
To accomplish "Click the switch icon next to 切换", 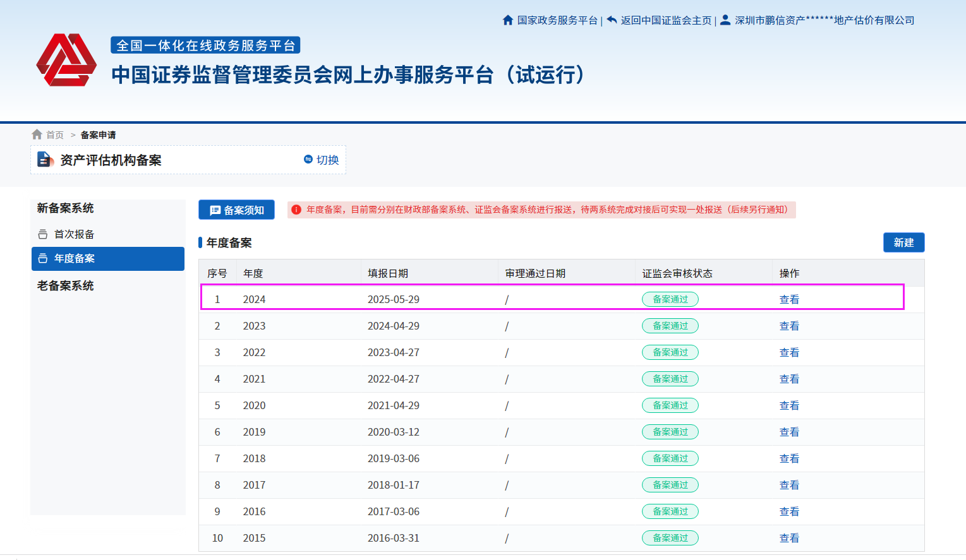I will pyautogui.click(x=308, y=160).
